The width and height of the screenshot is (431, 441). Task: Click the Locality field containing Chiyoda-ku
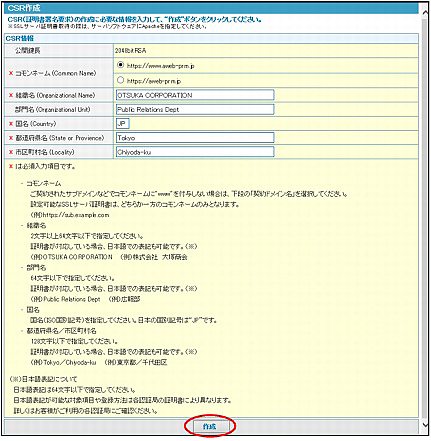click(195, 152)
